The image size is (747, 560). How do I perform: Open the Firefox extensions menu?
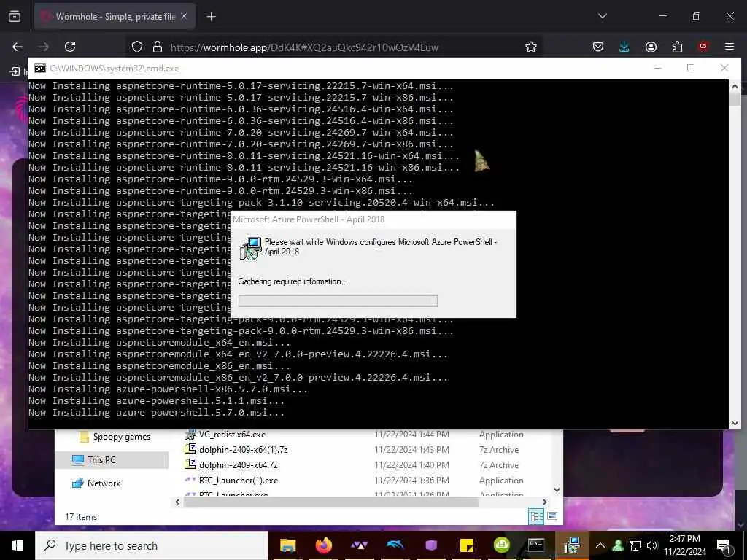(x=677, y=47)
